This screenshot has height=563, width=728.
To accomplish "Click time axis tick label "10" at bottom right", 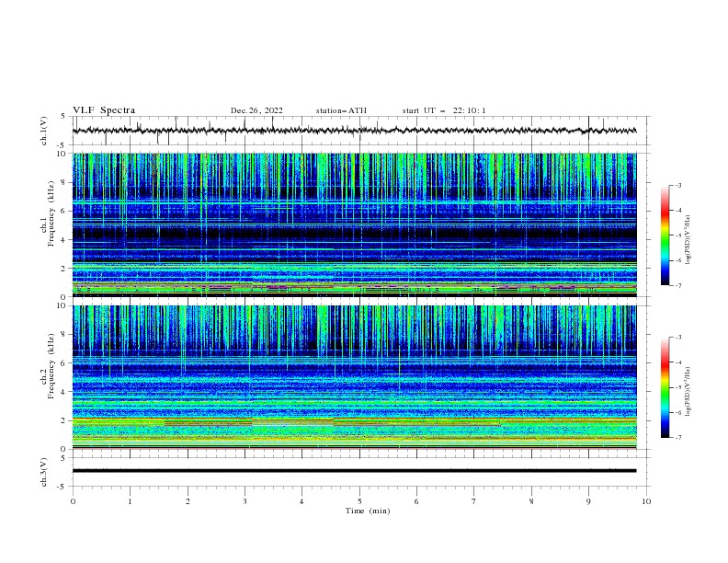I will (646, 501).
